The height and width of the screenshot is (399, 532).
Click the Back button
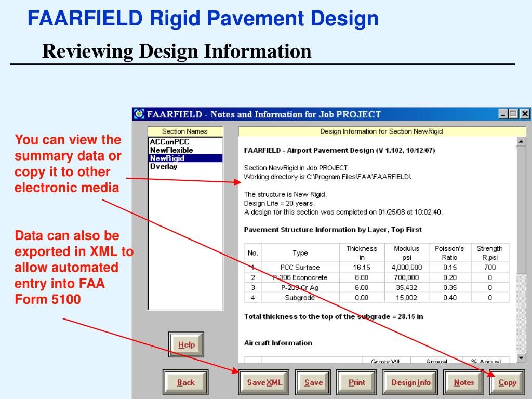pos(185,383)
